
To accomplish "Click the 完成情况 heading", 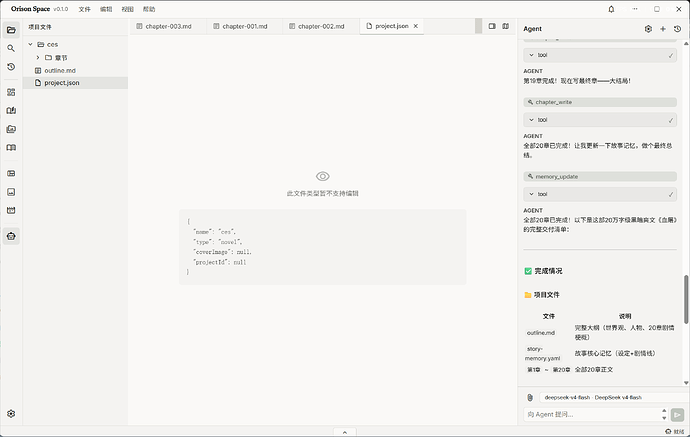I will pyautogui.click(x=548, y=271).
